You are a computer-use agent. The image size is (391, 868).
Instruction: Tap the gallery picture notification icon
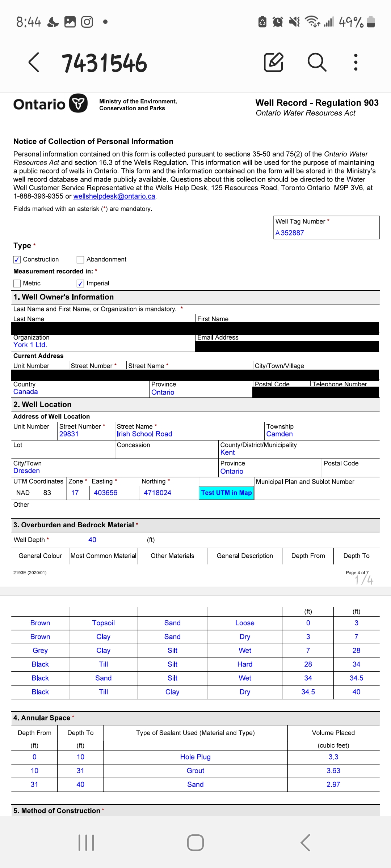point(70,22)
